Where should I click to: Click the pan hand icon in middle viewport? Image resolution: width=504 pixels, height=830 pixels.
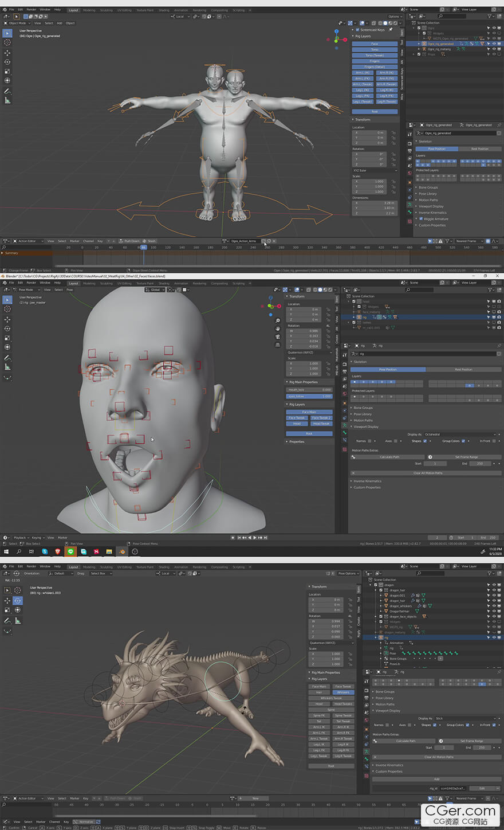(278, 329)
